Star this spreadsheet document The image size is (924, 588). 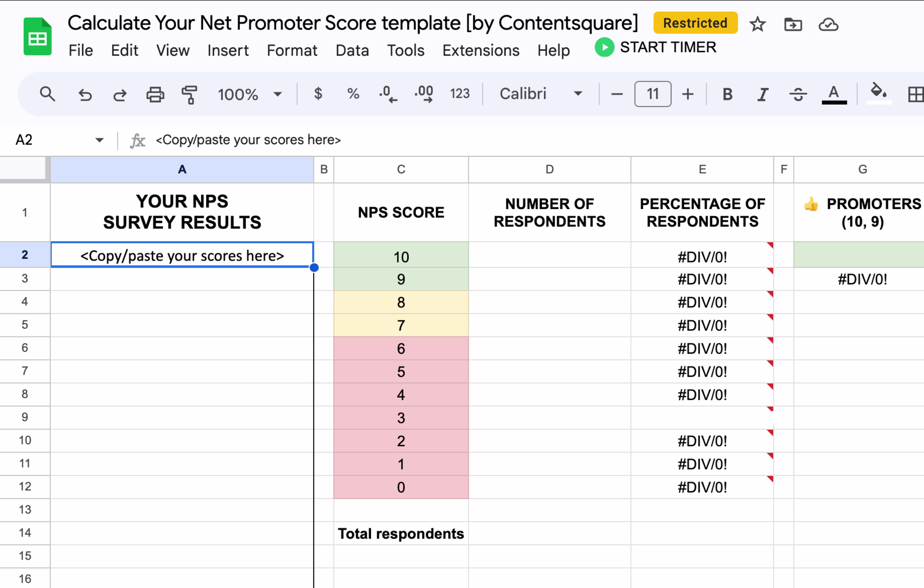click(x=757, y=25)
